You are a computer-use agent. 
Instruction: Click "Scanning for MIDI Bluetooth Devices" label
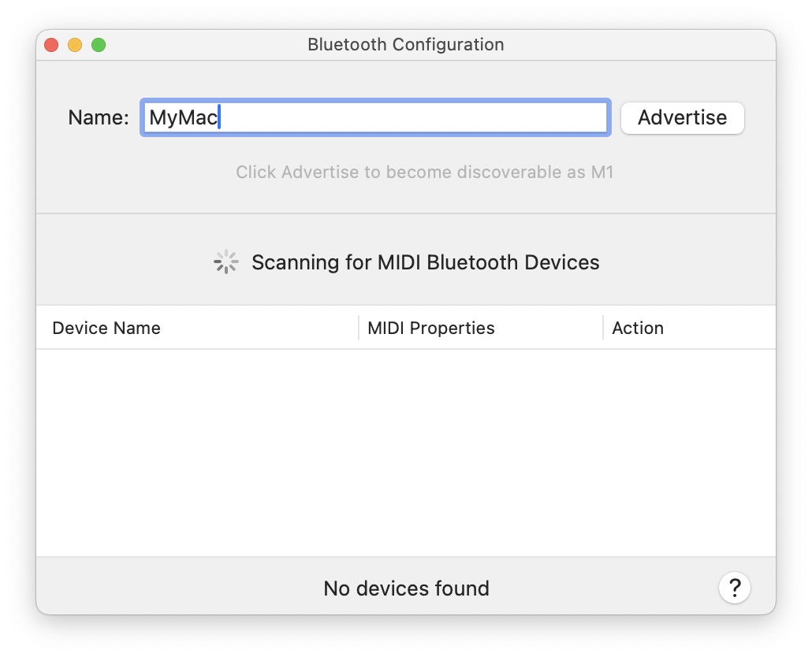coord(425,262)
